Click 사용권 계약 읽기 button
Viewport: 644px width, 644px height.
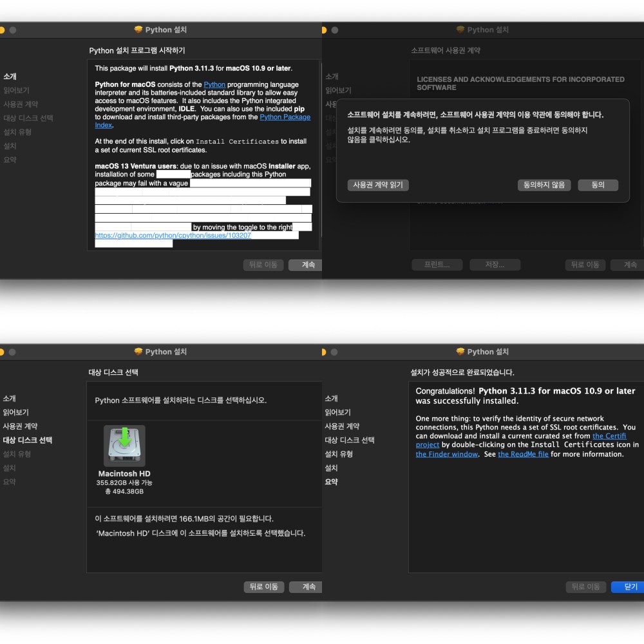378,185
